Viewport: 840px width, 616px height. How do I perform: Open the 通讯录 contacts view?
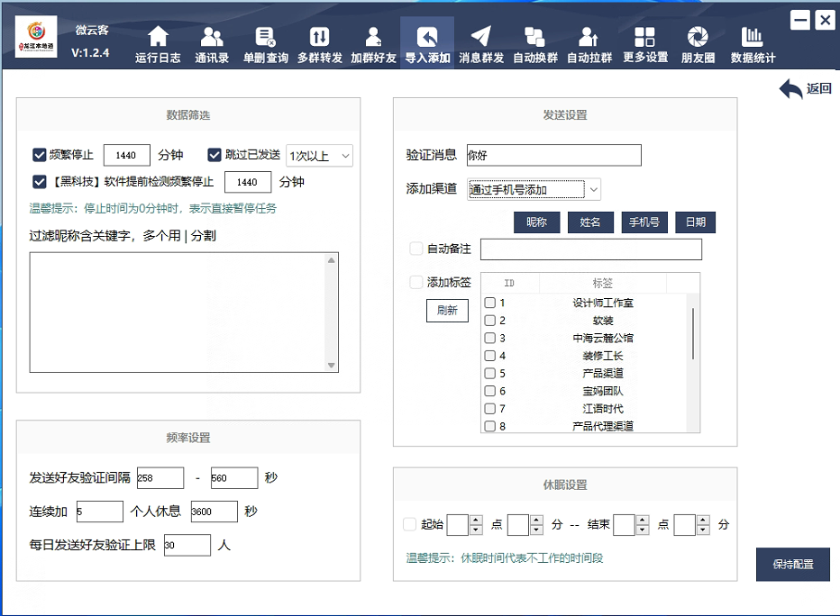tap(211, 41)
